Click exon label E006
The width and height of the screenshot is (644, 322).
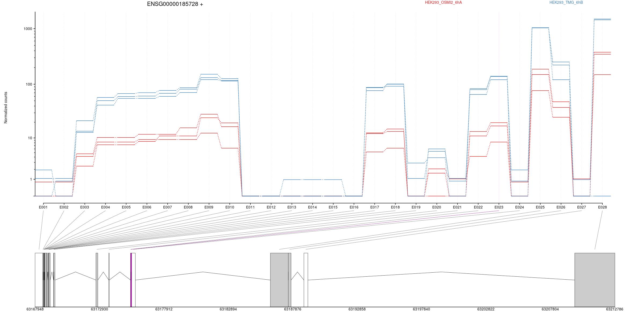point(147,207)
